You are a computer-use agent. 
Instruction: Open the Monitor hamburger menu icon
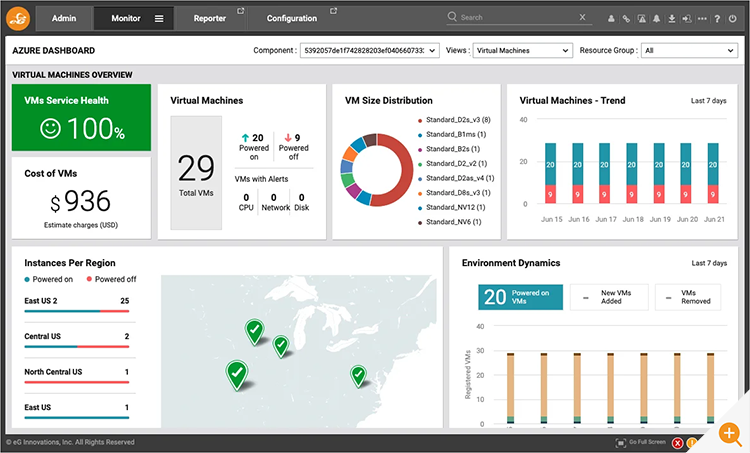coord(159,18)
